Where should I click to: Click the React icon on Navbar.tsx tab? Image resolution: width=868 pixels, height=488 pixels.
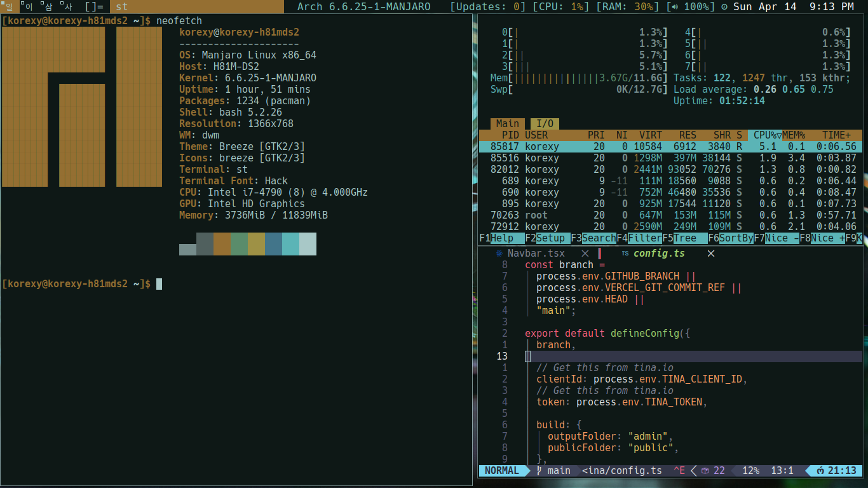(x=499, y=254)
